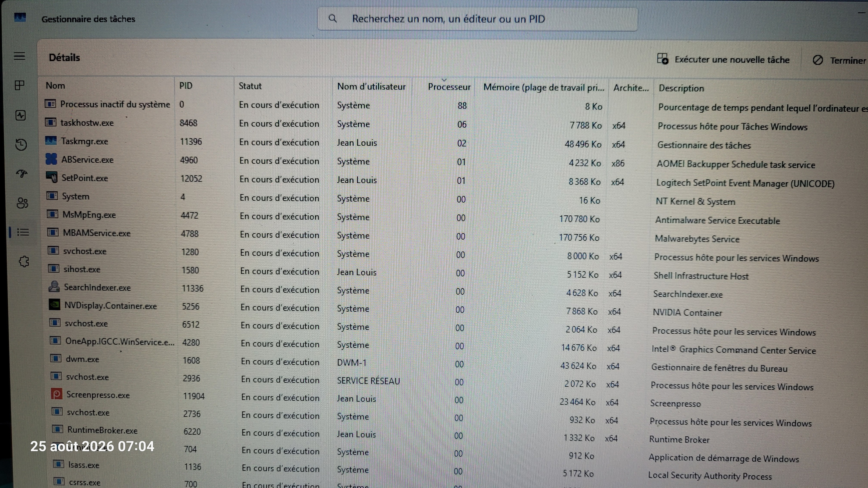The height and width of the screenshot is (488, 868).
Task: Open the App history page in sidebar
Action: 21,145
